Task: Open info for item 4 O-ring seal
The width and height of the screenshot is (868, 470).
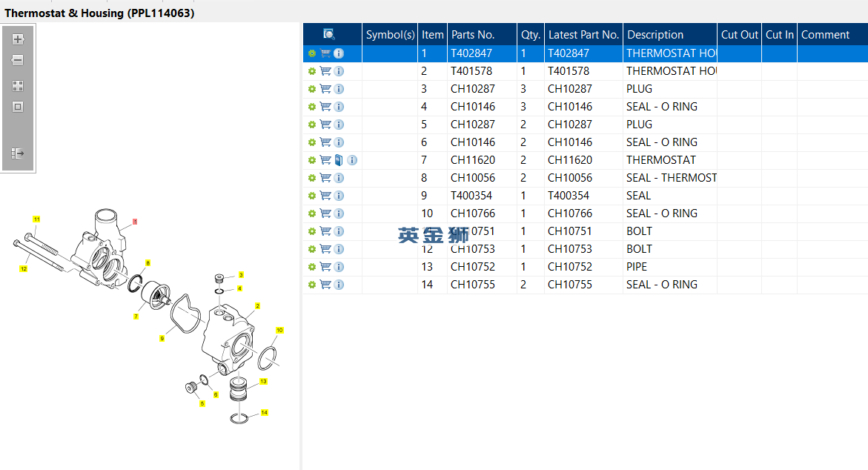Action: [x=339, y=107]
